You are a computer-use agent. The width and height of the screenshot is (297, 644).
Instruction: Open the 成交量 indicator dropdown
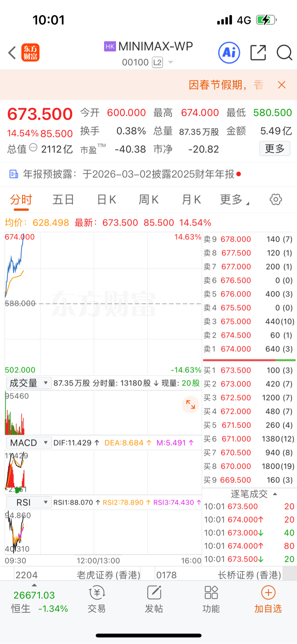(29, 383)
